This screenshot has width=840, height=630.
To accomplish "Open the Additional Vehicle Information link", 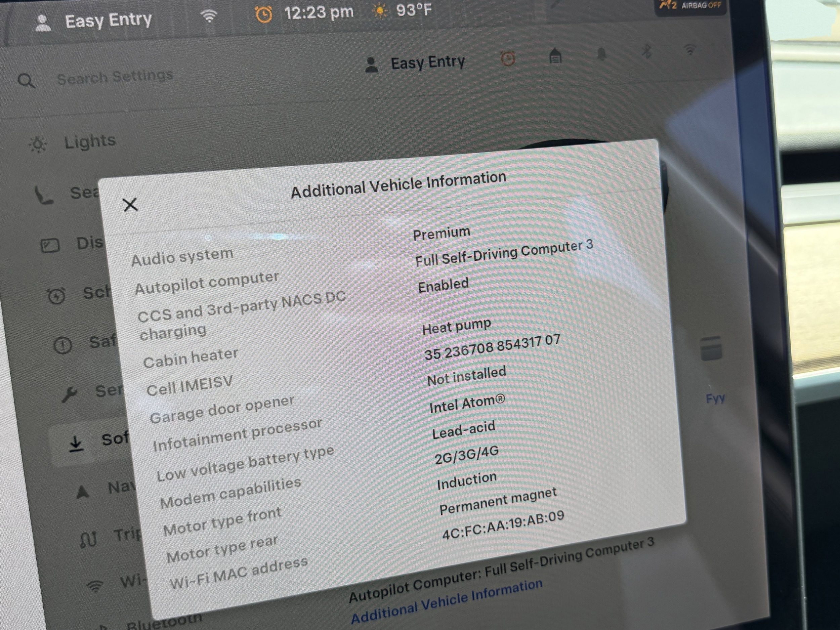I will click(x=446, y=601).
